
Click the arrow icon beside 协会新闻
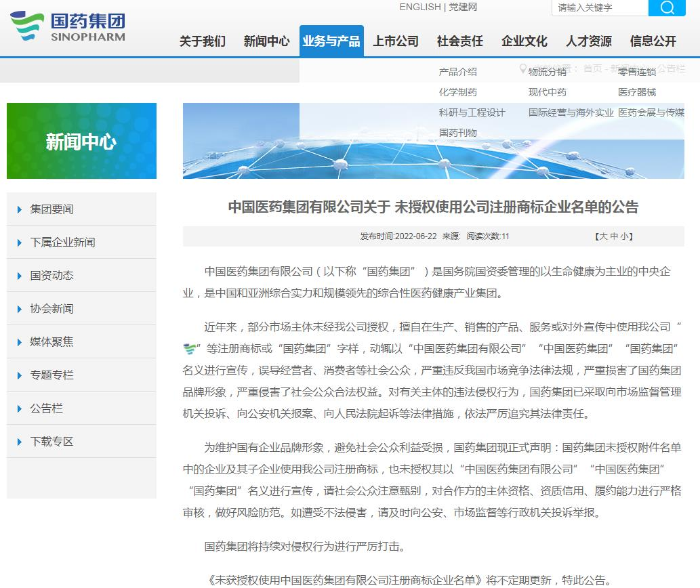(x=19, y=309)
